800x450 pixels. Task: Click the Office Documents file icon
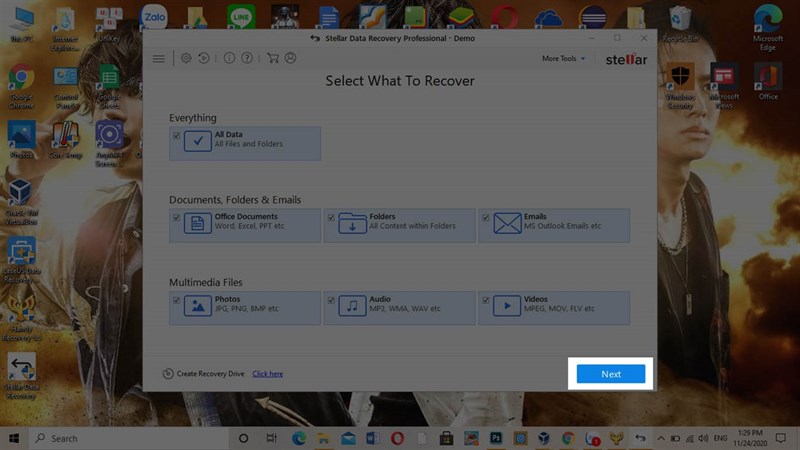(x=197, y=223)
